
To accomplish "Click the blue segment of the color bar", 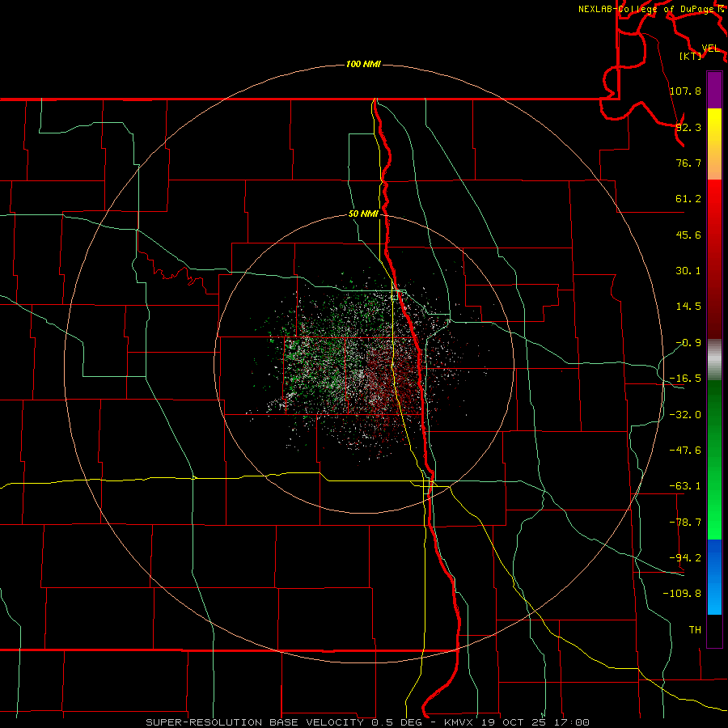I will click(714, 577).
